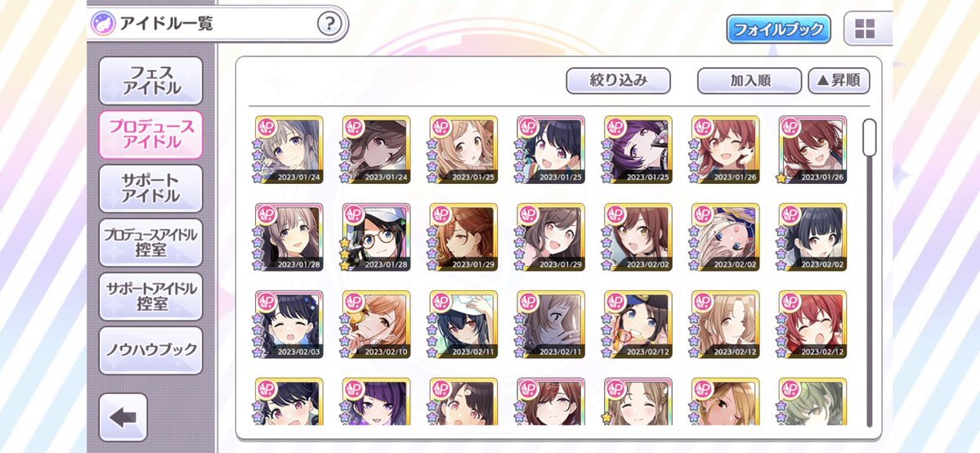The height and width of the screenshot is (453, 980).
Task: Open the 絞り込み filter options
Action: pyautogui.click(x=618, y=81)
